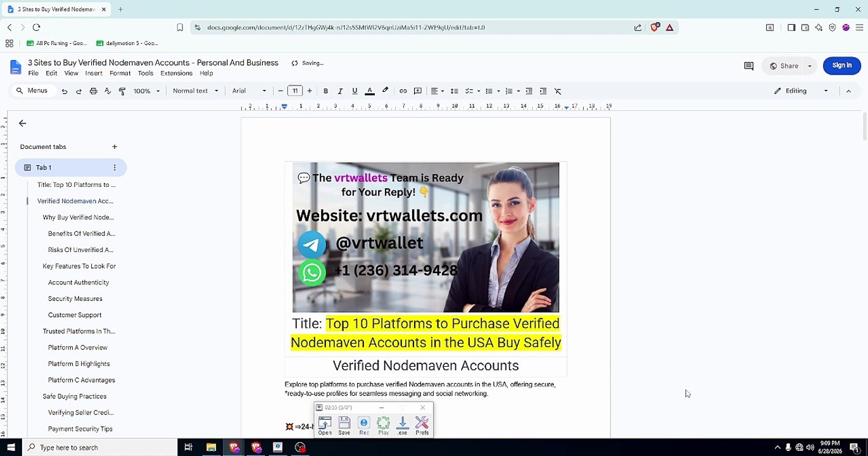Viewport: 868px width, 456px height.
Task: Open the Help menu
Action: click(206, 73)
